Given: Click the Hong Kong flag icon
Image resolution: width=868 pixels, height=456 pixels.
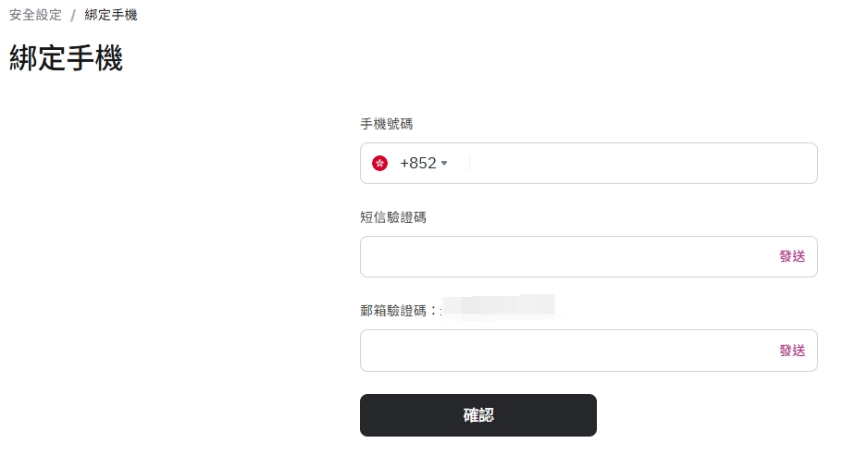Looking at the screenshot, I should click(379, 163).
